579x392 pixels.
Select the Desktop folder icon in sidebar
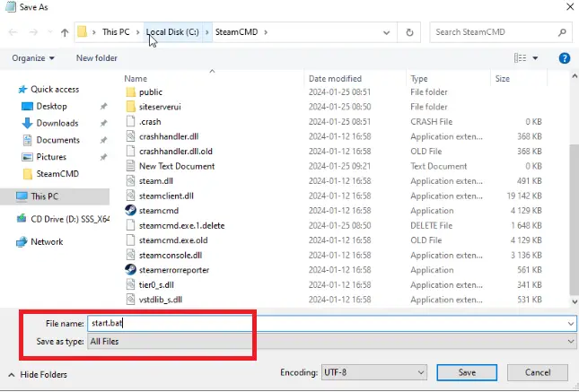coord(27,107)
